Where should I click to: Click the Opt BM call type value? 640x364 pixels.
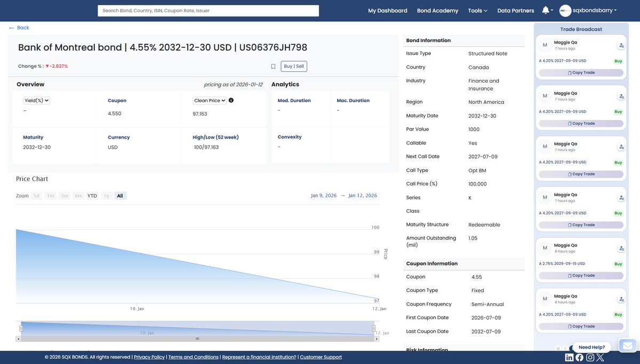pos(477,171)
